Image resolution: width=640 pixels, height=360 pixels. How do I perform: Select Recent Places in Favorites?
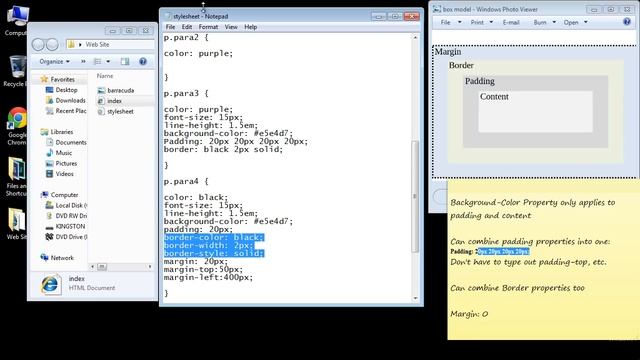pyautogui.click(x=71, y=111)
